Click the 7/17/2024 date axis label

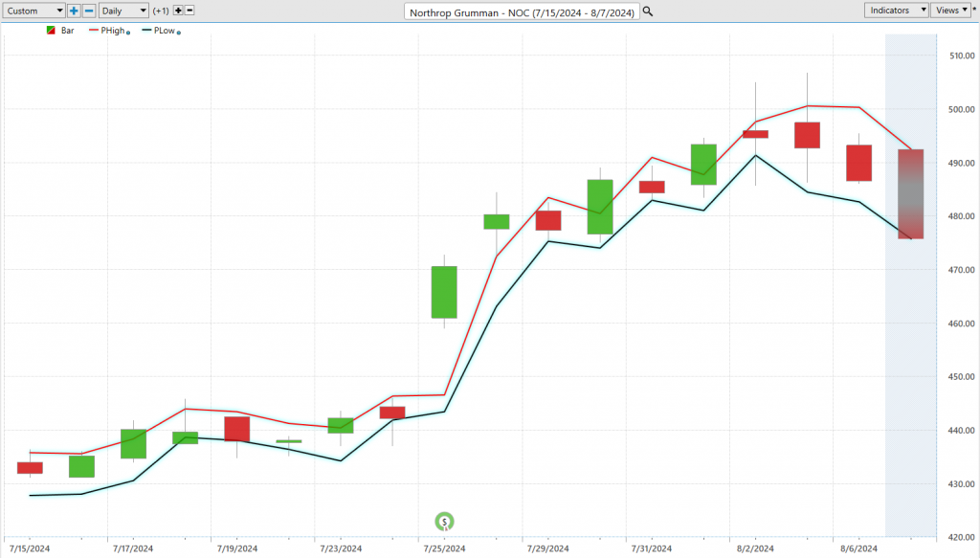(133, 548)
